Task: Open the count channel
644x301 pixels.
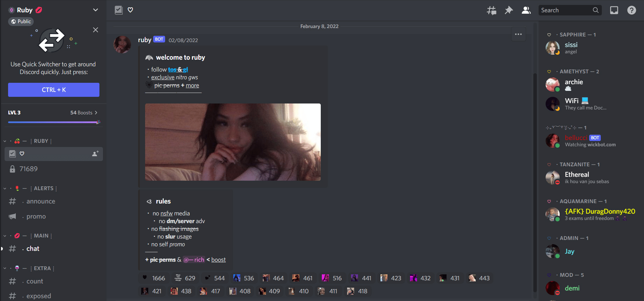Action: pos(54,281)
